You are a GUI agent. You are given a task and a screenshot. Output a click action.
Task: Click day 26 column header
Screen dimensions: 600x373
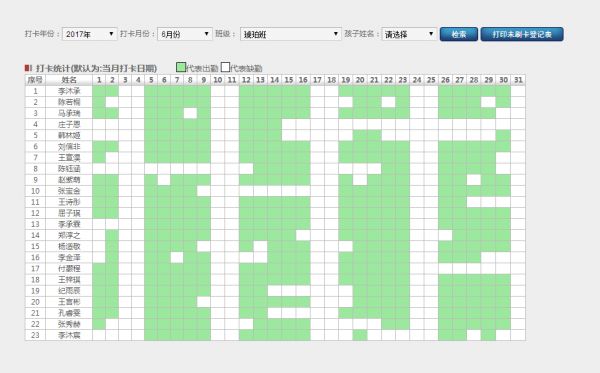(x=445, y=80)
